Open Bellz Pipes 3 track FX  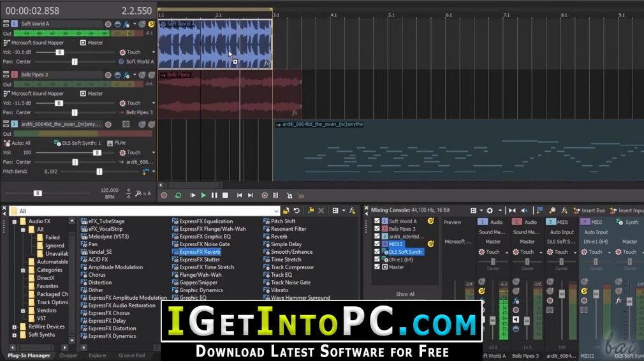pyautogui.click(x=127, y=75)
